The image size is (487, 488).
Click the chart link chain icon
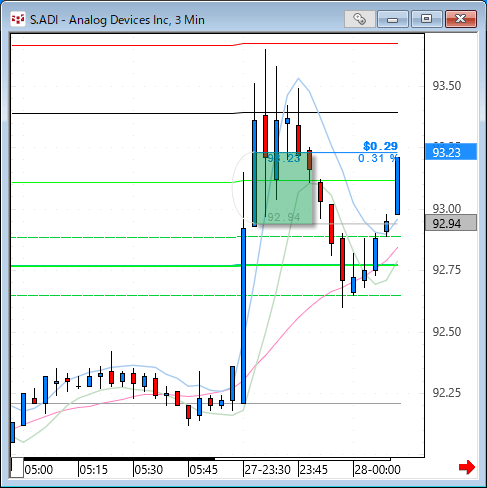tap(359, 19)
